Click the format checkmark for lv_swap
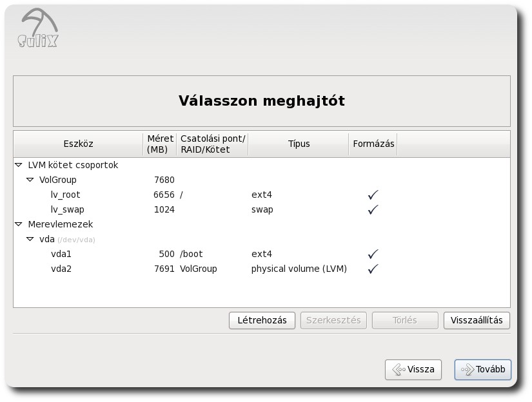The width and height of the screenshot is (532, 402). (373, 209)
